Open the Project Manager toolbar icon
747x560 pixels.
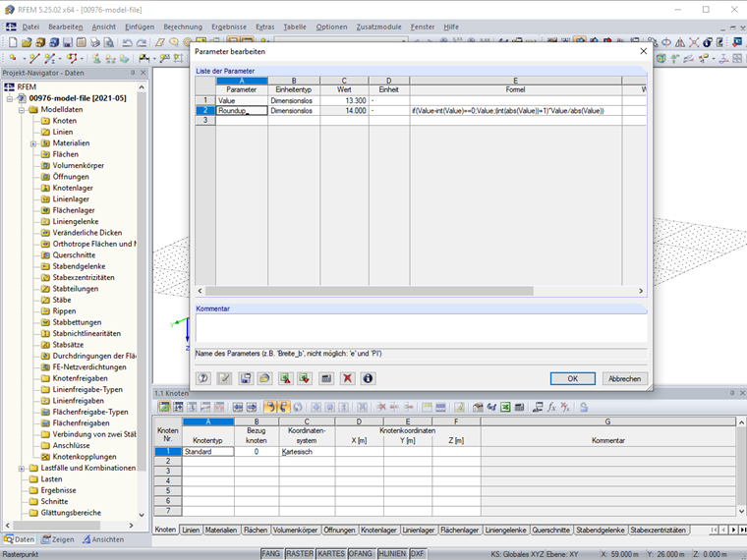40,42
